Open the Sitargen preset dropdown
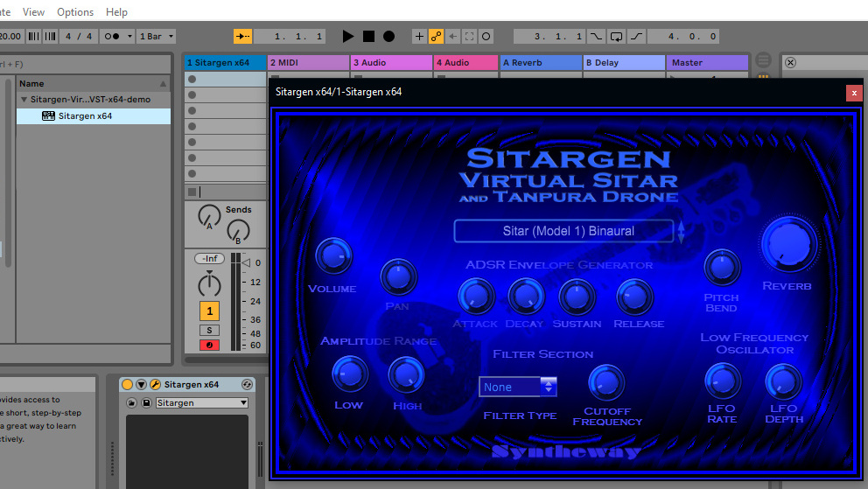Viewport: 868px width, 489px height. [201, 402]
